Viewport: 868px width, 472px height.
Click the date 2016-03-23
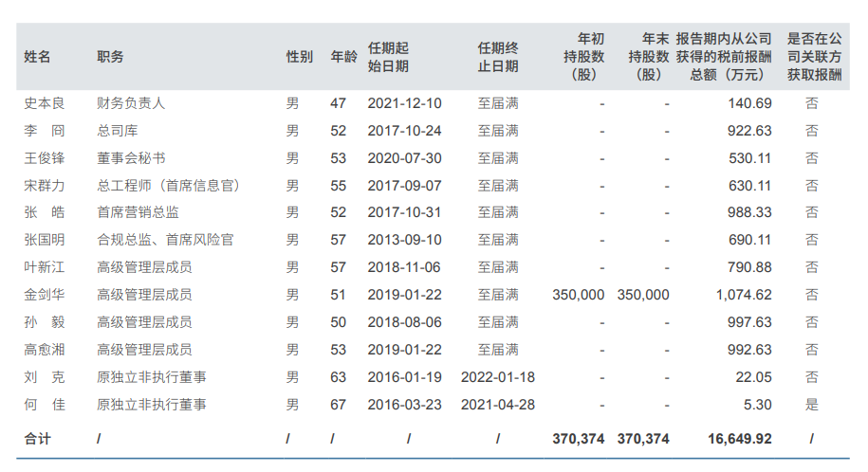tap(405, 405)
